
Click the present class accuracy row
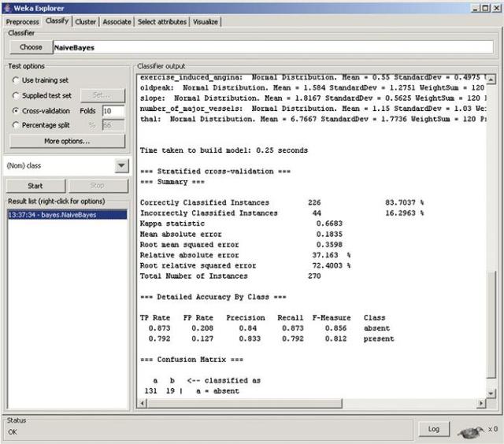(271, 339)
